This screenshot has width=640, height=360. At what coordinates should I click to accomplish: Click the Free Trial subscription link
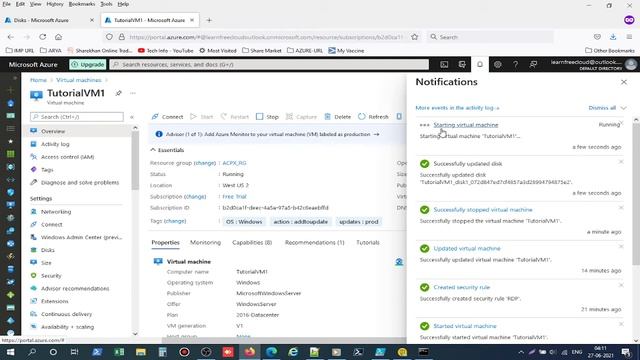pos(234,196)
